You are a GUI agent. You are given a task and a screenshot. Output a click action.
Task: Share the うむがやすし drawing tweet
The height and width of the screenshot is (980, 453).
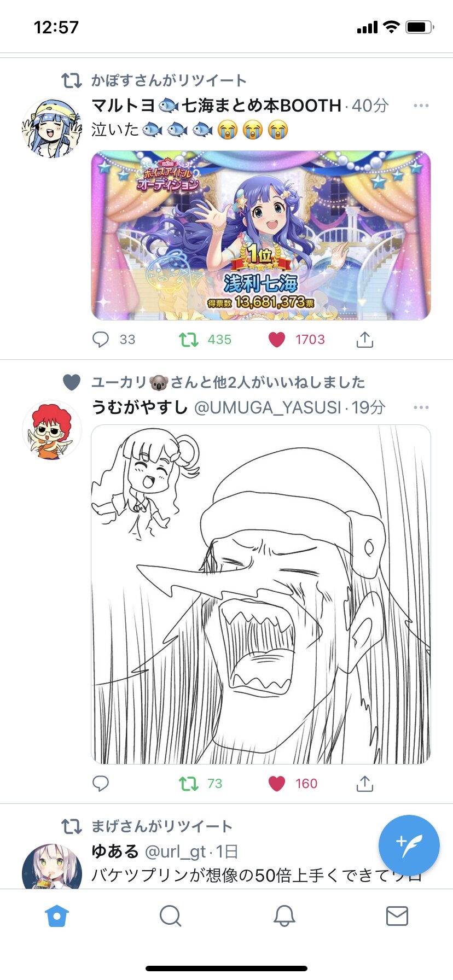pos(365,784)
